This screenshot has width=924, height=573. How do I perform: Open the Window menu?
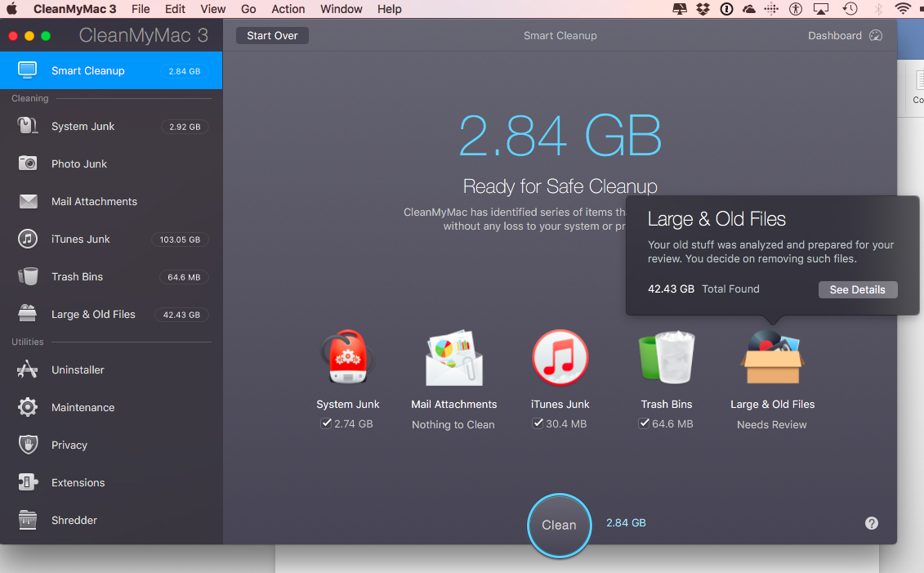(341, 9)
